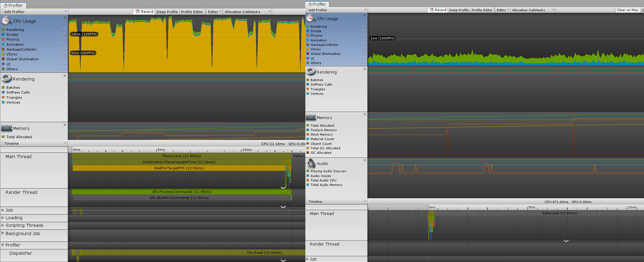The height and width of the screenshot is (262, 644).
Task: Click Playing Audio Sources label in Audio module
Action: (x=328, y=171)
